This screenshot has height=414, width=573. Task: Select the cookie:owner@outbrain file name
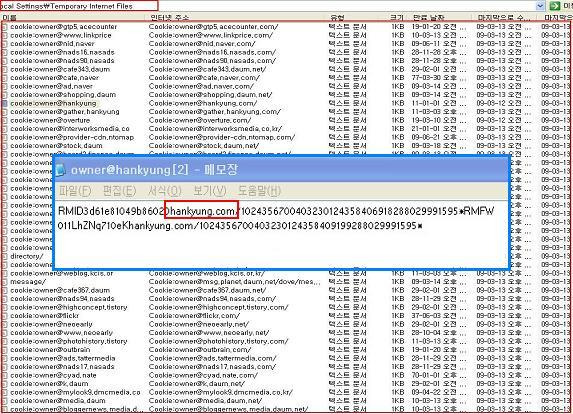[x=50, y=350]
